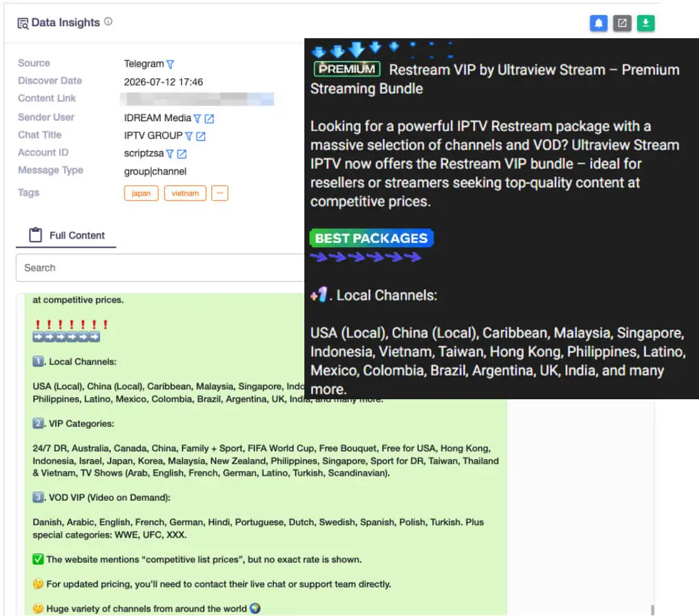The height and width of the screenshot is (616, 699).
Task: Click the content panel vertical scrollbar
Action: point(652,609)
